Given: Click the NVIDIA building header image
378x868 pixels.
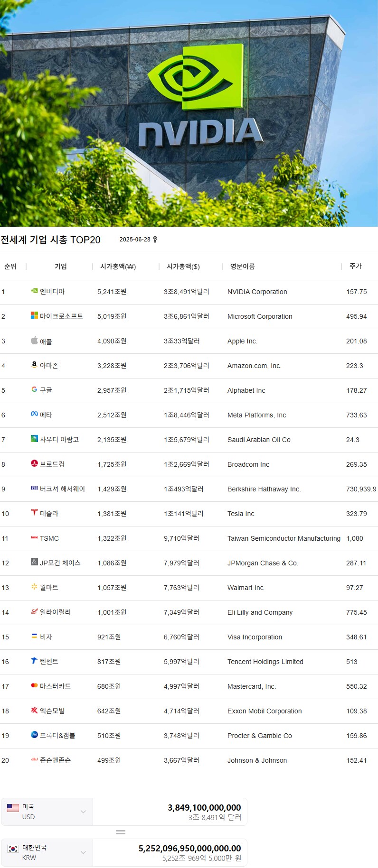Looking at the screenshot, I should point(189,113).
